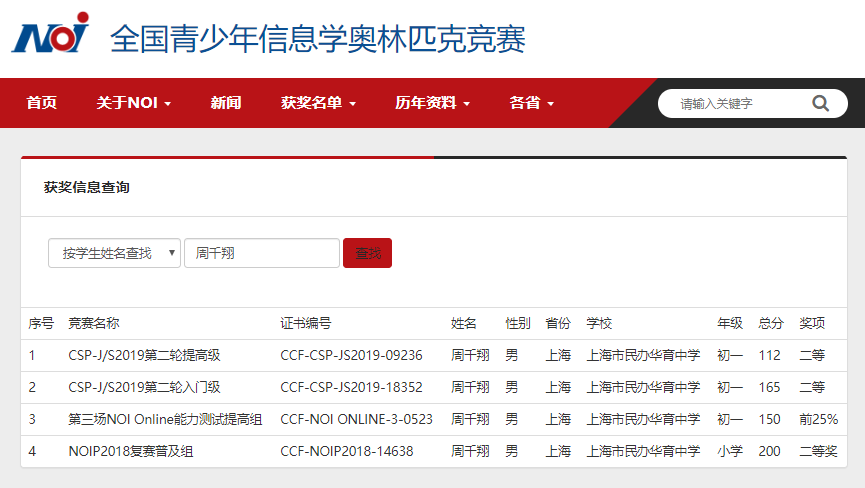865x488 pixels.
Task: Click the 序号 column header
Action: click(41, 323)
